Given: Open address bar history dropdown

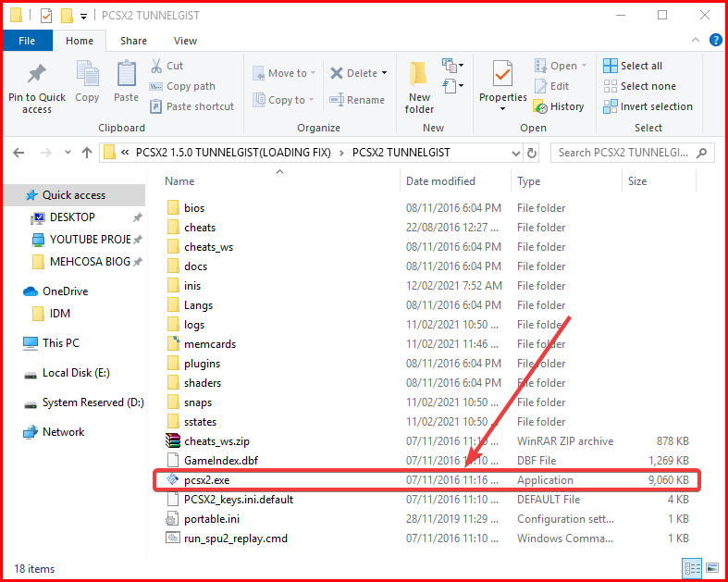Looking at the screenshot, I should point(515,153).
